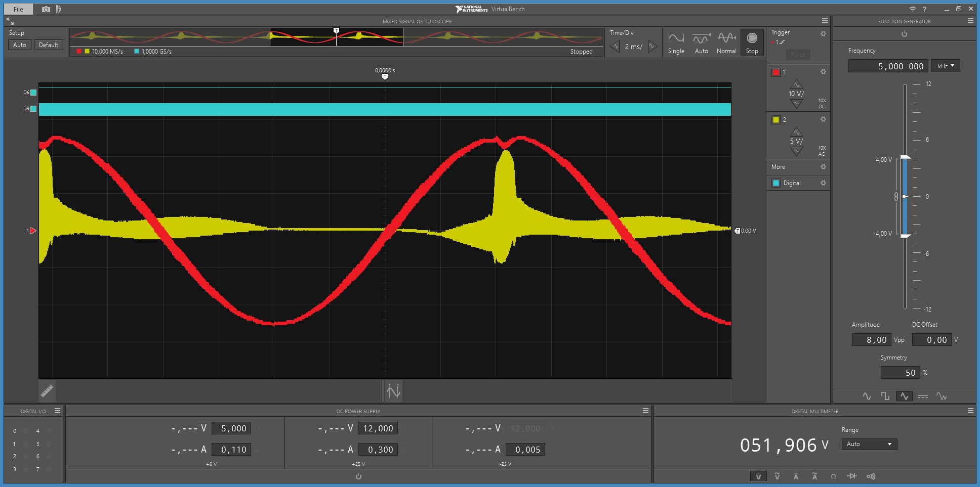Select AC current multimeter mode
This screenshot has width=980, height=487.
tap(814, 476)
